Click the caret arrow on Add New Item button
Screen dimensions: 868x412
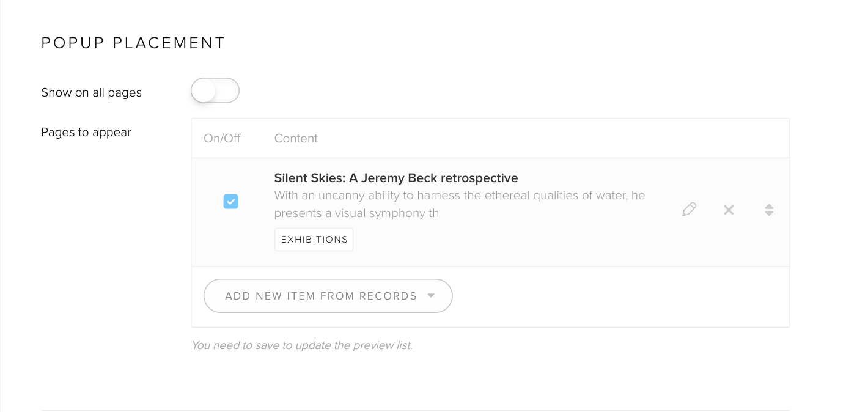click(x=431, y=296)
